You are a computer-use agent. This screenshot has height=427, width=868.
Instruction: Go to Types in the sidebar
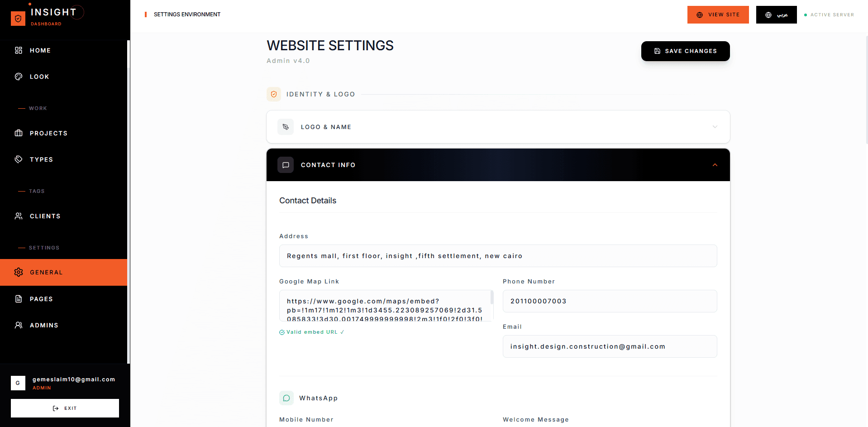pos(63,159)
